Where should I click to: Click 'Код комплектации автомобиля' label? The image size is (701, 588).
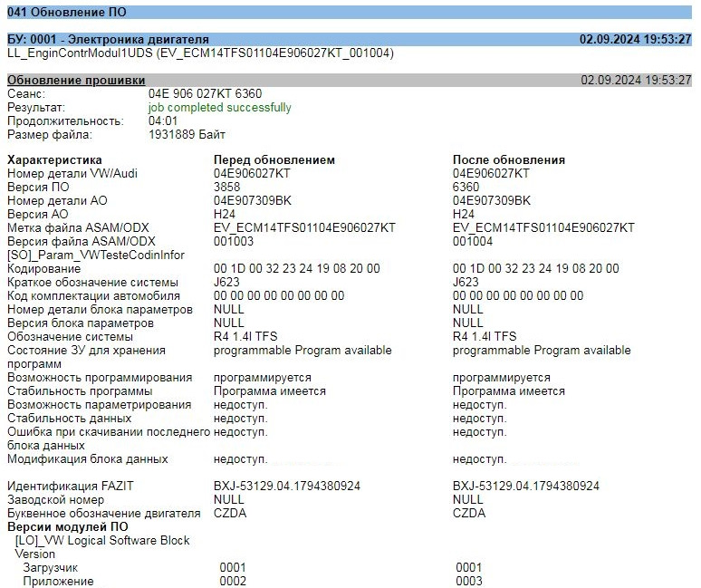93,296
